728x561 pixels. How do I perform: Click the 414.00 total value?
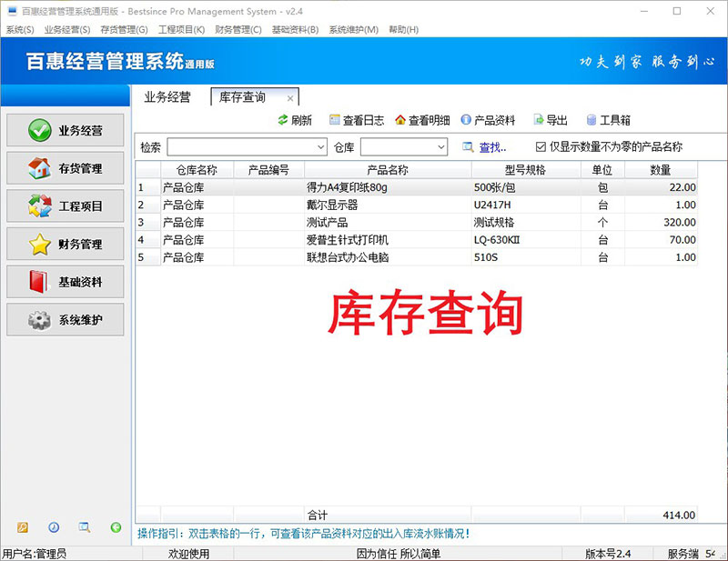[679, 515]
